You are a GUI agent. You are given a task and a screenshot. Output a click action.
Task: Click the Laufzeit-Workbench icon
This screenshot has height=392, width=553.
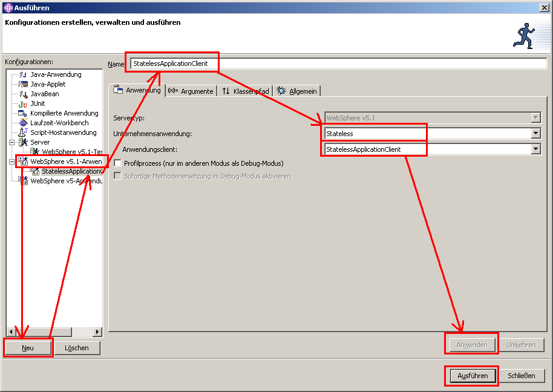(23, 123)
